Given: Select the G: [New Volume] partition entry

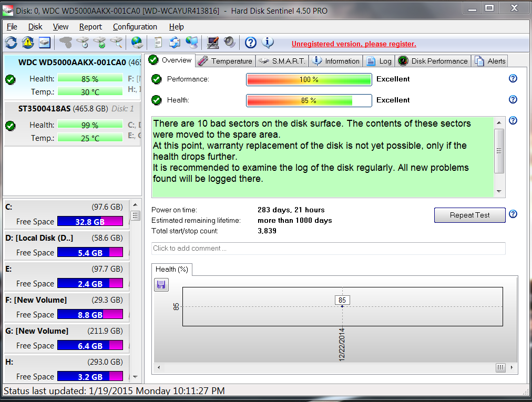Looking at the screenshot, I should (x=67, y=338).
